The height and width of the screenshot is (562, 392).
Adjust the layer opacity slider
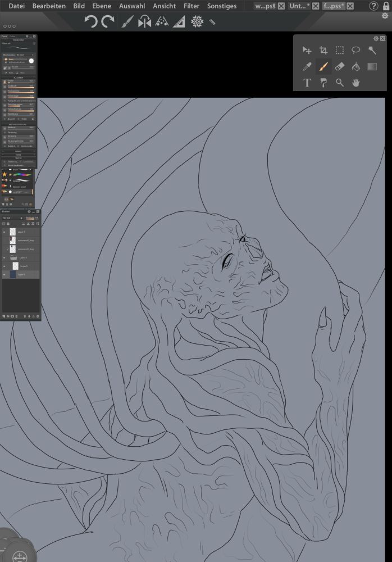(x=32, y=218)
